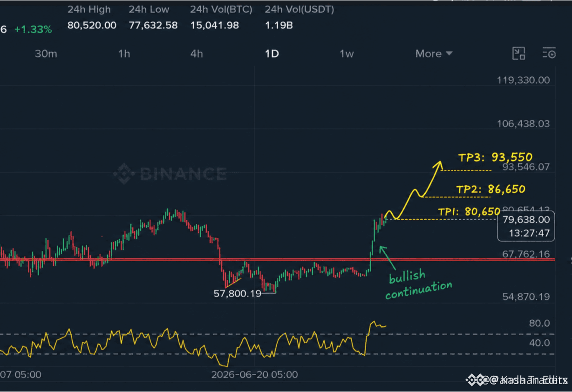
Task: Click the 24h High value 80,520.00
Action: pos(92,25)
